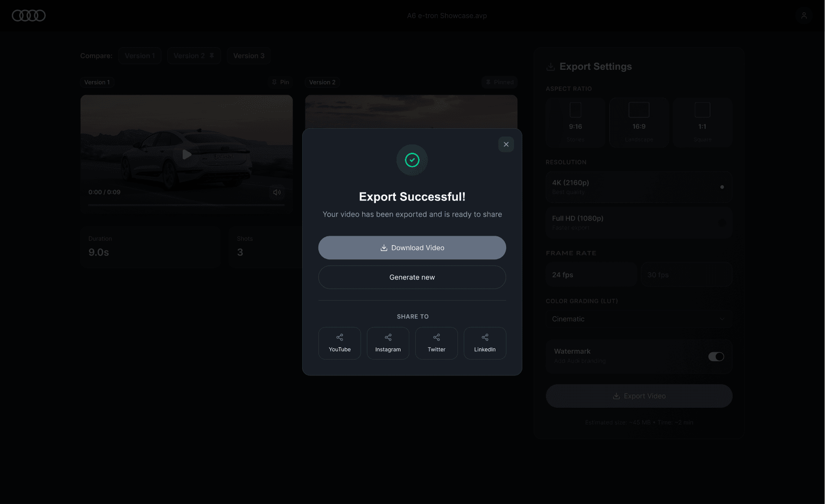Click Generate new button
This screenshot has height=504, width=825.
click(x=412, y=277)
